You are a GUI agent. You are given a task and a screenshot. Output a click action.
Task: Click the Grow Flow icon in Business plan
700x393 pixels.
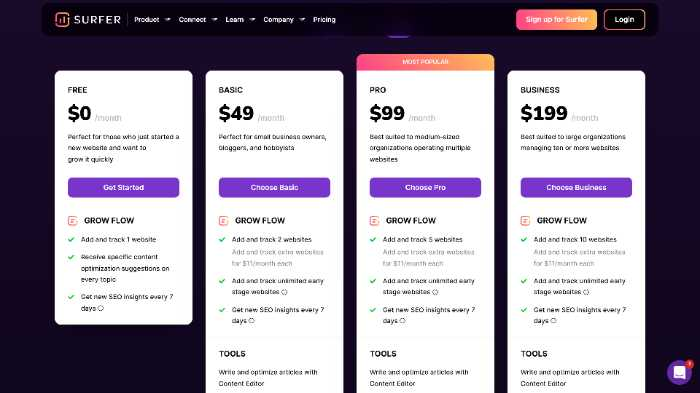(525, 221)
